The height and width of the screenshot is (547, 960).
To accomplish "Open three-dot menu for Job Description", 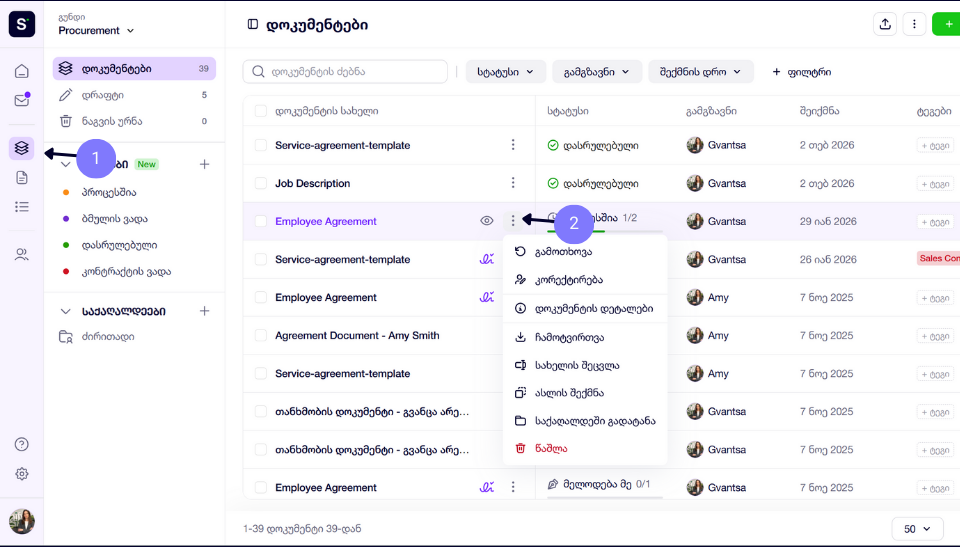I will pyautogui.click(x=513, y=183).
